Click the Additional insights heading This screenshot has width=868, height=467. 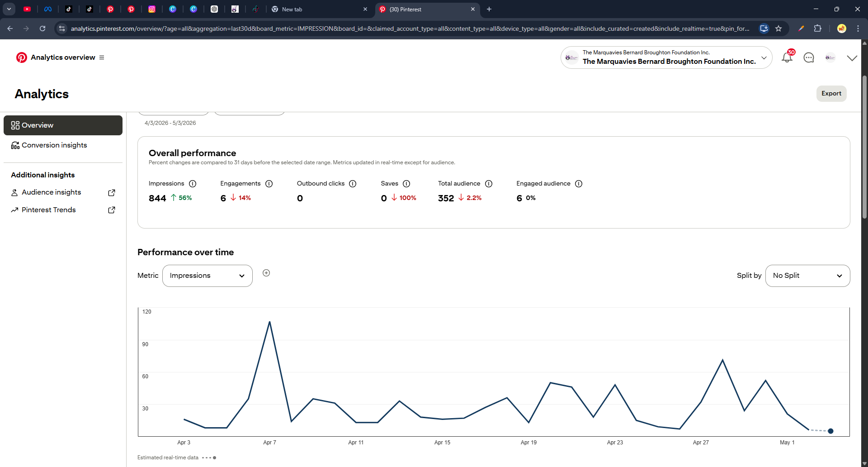43,175
